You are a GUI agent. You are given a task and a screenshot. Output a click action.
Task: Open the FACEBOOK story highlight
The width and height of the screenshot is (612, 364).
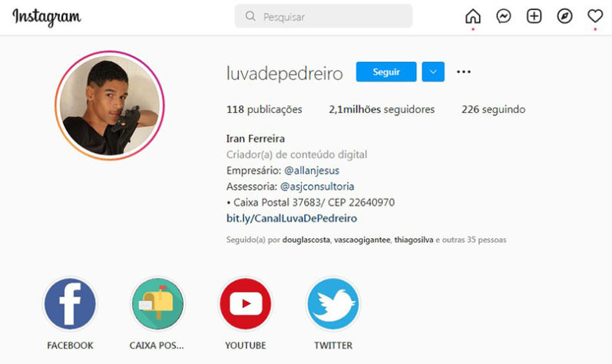70,304
